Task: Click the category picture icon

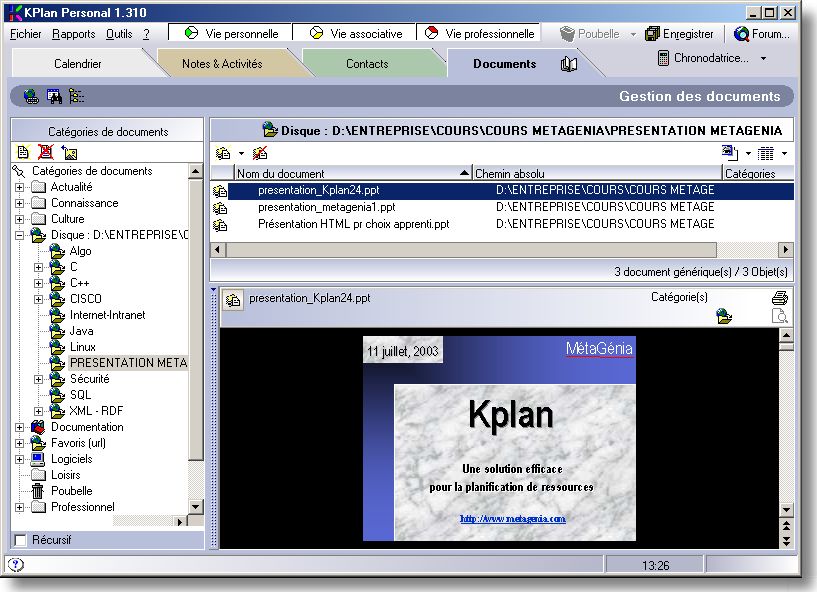Action: (69, 153)
